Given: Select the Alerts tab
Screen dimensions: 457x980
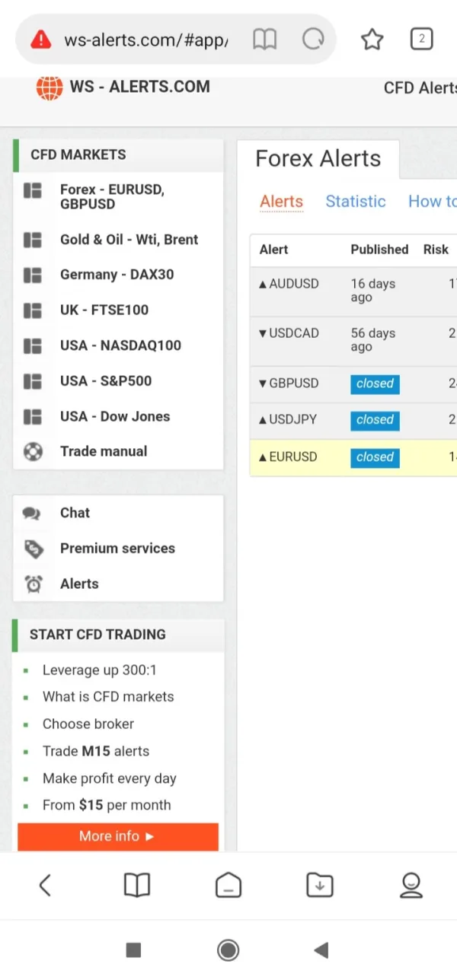Looking at the screenshot, I should pyautogui.click(x=281, y=202).
